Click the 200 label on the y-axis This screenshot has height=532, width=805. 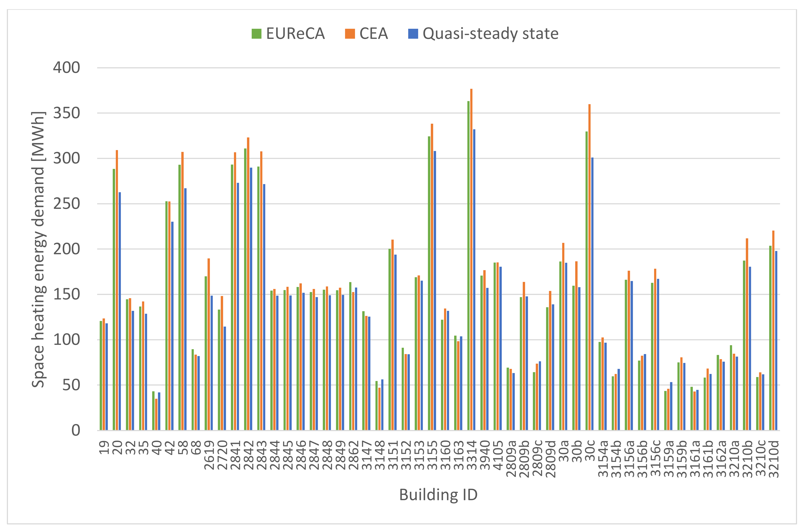67,249
